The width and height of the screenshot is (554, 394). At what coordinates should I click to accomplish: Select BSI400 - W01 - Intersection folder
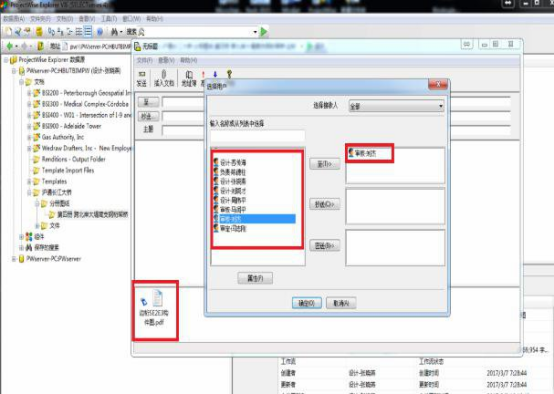[x=86, y=115]
